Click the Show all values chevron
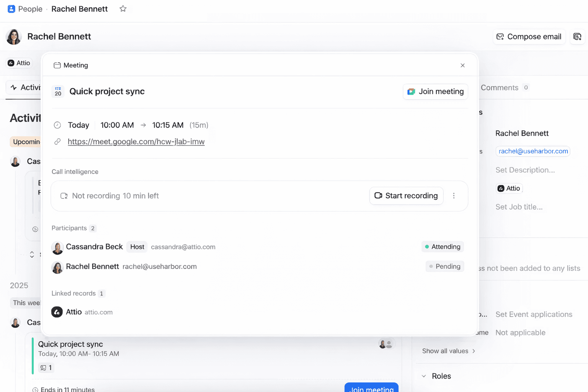 click(474, 351)
